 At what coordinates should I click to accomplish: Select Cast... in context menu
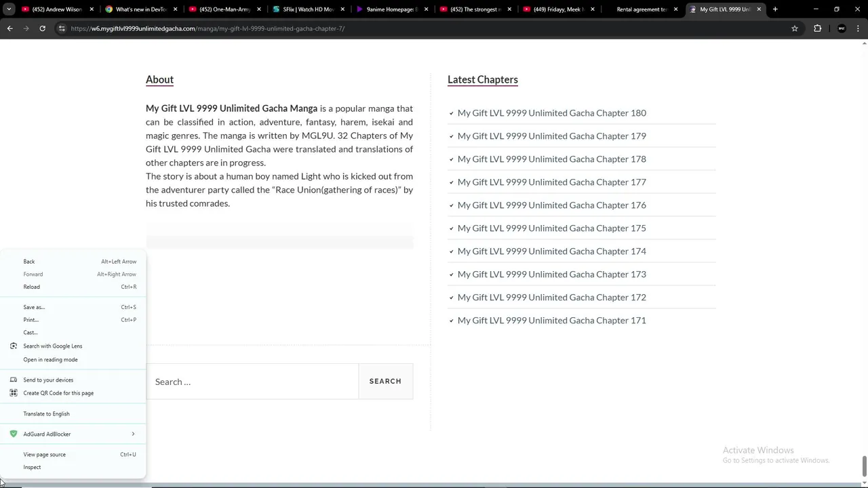pos(73,333)
